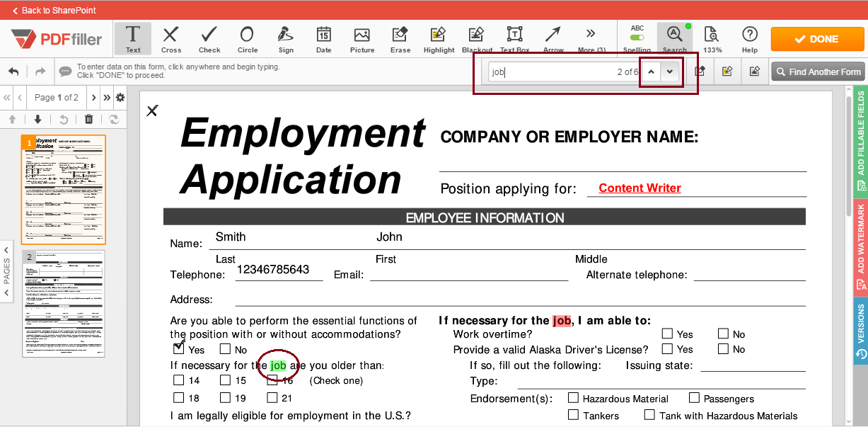
Task: Open the Versions tab
Action: 860,331
